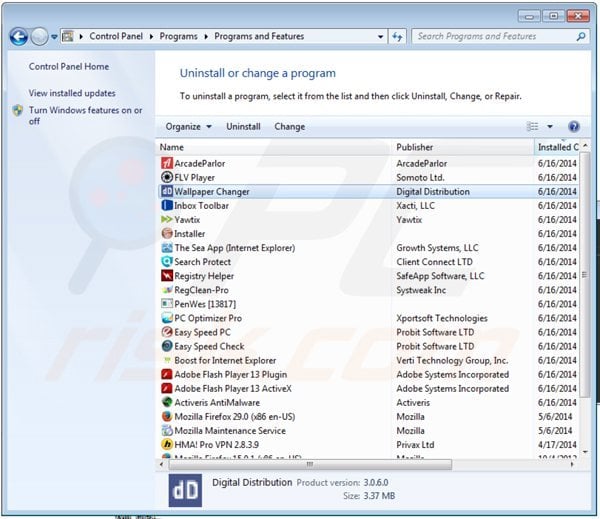Select the 'Somoto Ltd.' publisher cell

tap(420, 178)
